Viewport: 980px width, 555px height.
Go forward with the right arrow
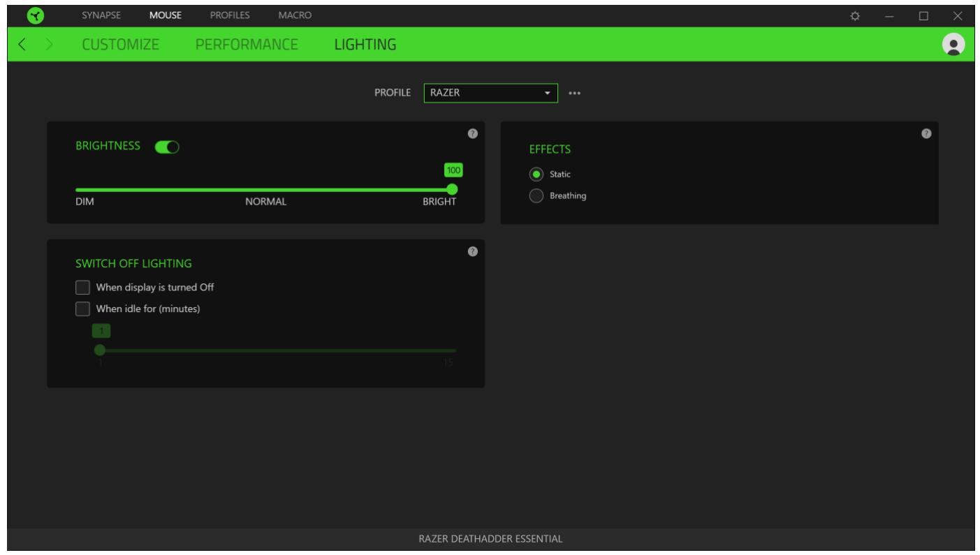[x=49, y=45]
